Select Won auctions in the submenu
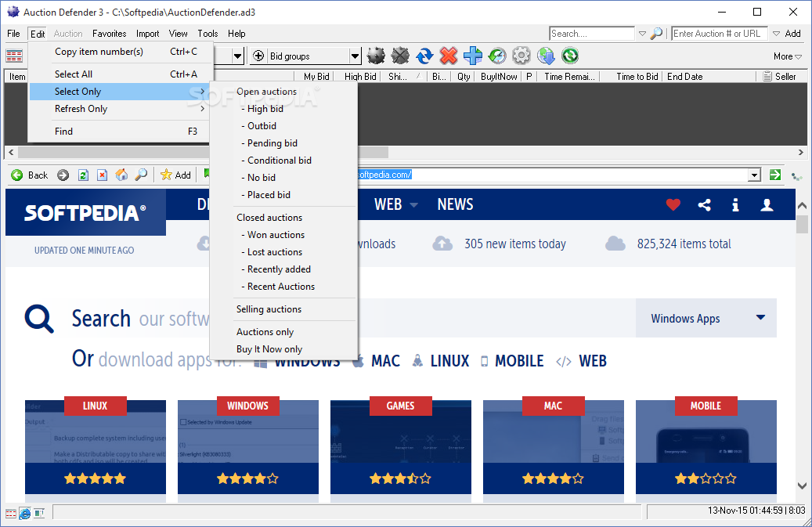This screenshot has width=812, height=527. click(284, 235)
